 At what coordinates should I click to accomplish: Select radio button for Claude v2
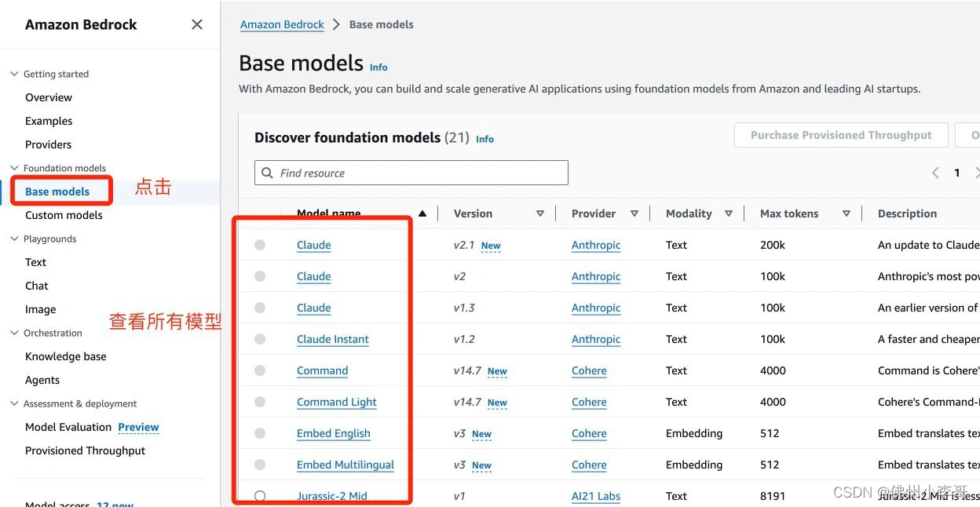pyautogui.click(x=260, y=276)
